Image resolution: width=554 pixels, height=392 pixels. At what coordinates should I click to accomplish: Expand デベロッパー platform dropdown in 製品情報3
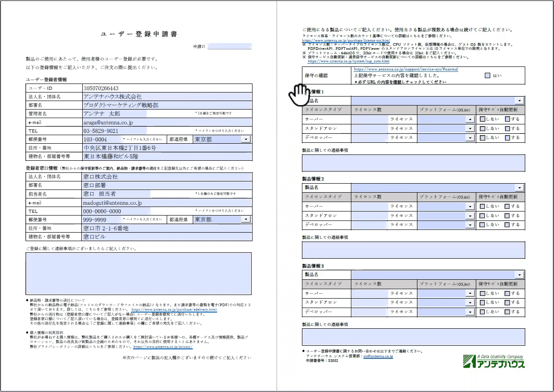coord(470,312)
